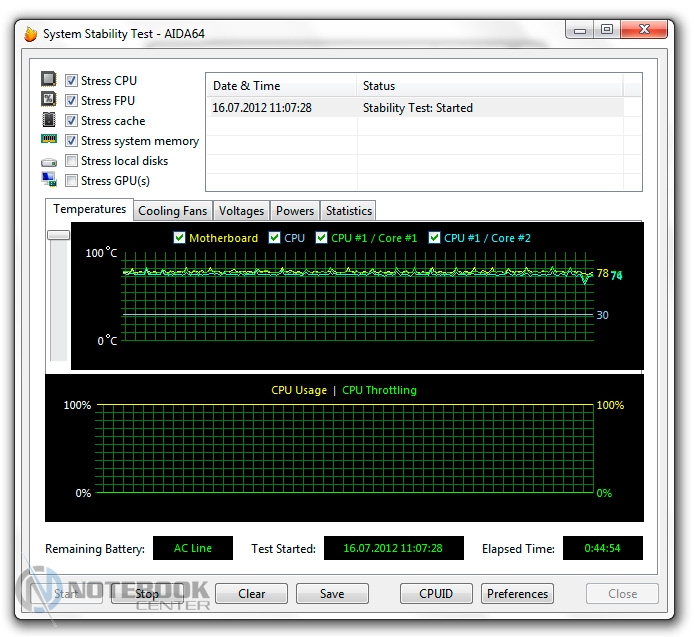
Task: Click the cache chip icon beside Stress cache
Action: pos(49,120)
